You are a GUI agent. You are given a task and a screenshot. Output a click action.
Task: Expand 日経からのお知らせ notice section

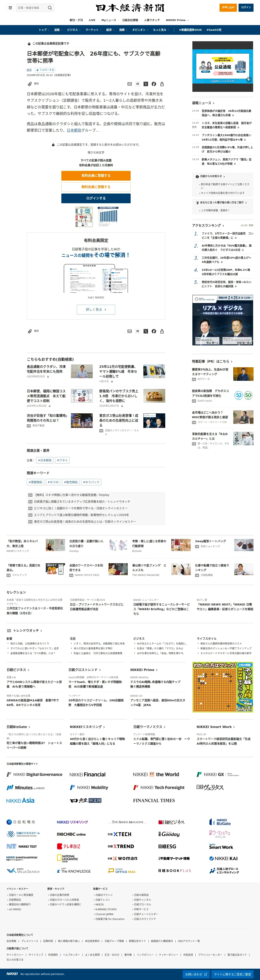212,176
